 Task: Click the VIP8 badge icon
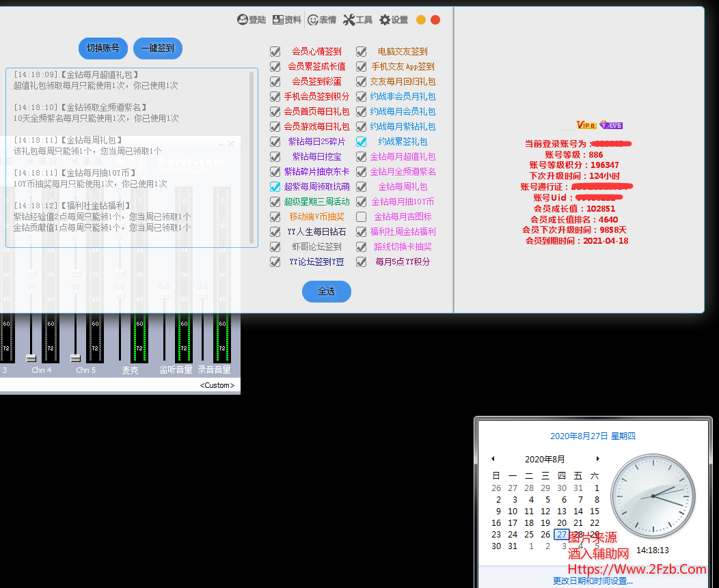tap(586, 125)
